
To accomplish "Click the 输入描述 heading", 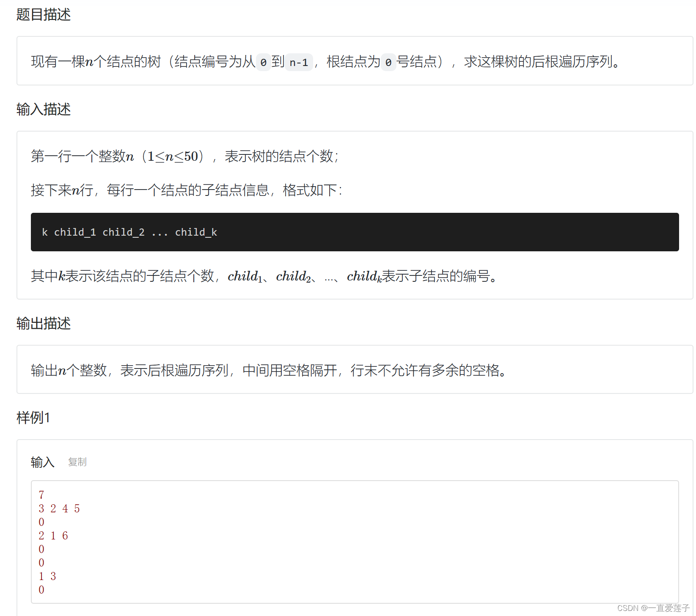I will pyautogui.click(x=44, y=110).
